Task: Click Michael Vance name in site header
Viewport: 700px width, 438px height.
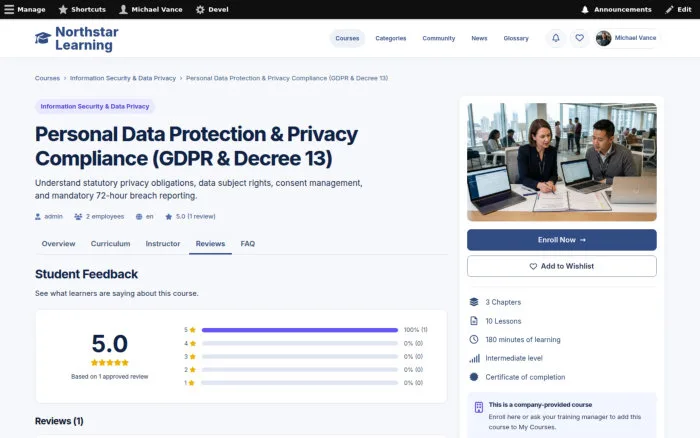Action: (635, 38)
